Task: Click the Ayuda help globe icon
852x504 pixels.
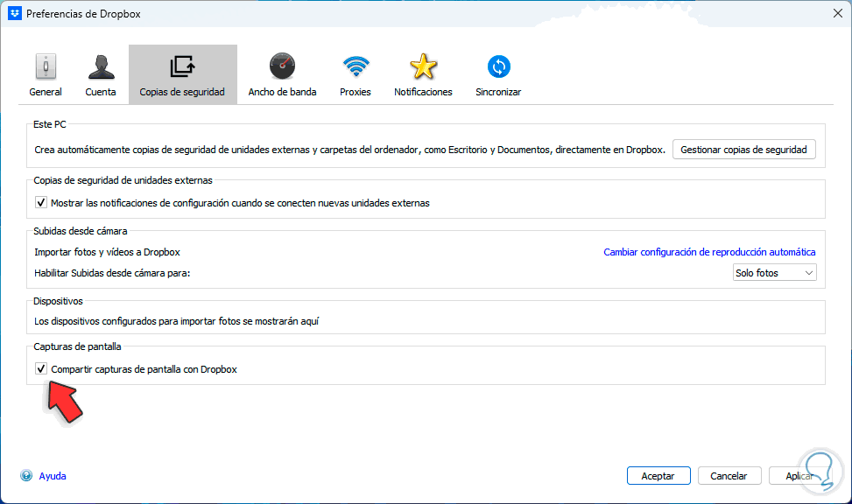Action: coord(26,476)
